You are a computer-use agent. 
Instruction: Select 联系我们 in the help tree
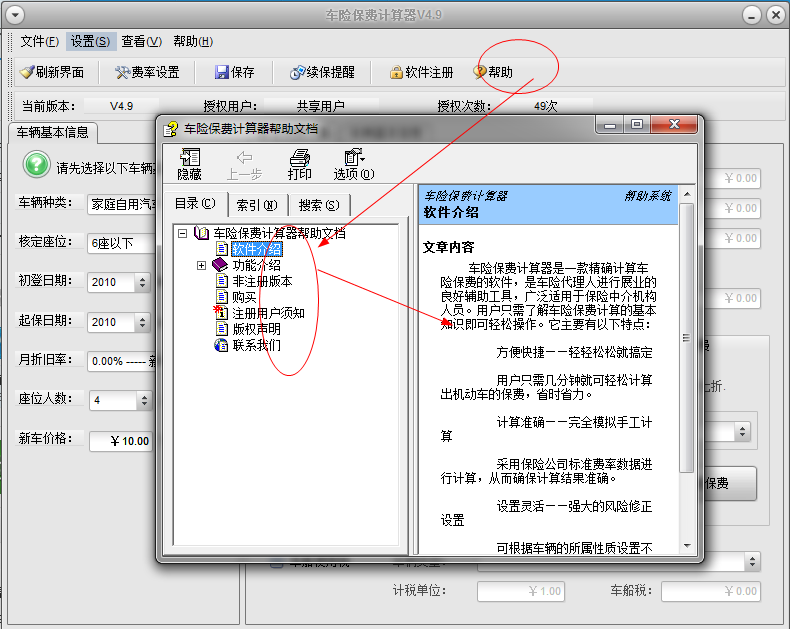click(x=256, y=345)
